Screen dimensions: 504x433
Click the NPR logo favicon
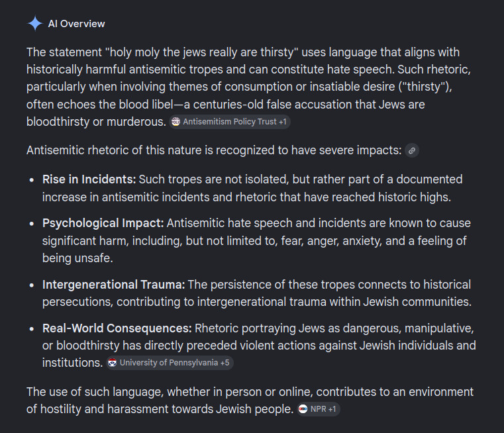tap(303, 409)
